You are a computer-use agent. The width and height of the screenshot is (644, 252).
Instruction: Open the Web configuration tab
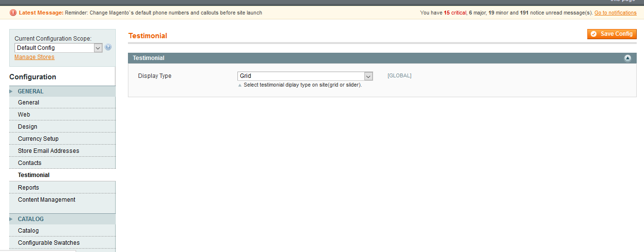pyautogui.click(x=24, y=115)
